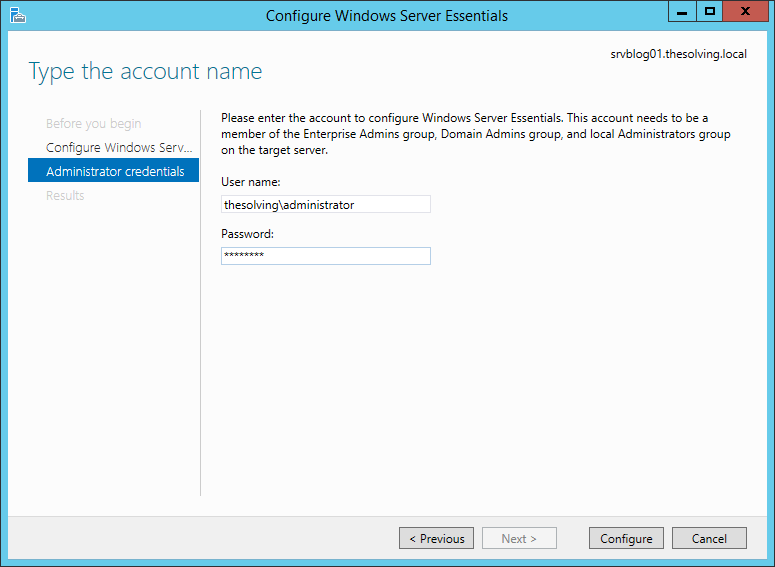Select the Administrator credentials step
Image resolution: width=775 pixels, height=567 pixels.
[113, 171]
